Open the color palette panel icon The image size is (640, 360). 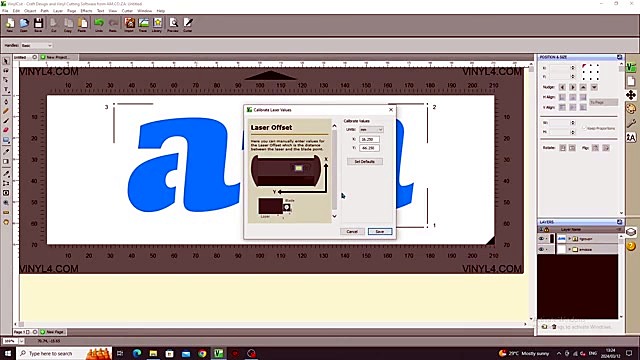pyautogui.click(x=631, y=109)
